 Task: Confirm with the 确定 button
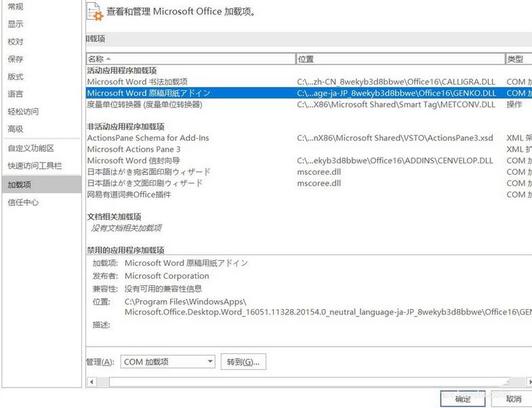463,399
